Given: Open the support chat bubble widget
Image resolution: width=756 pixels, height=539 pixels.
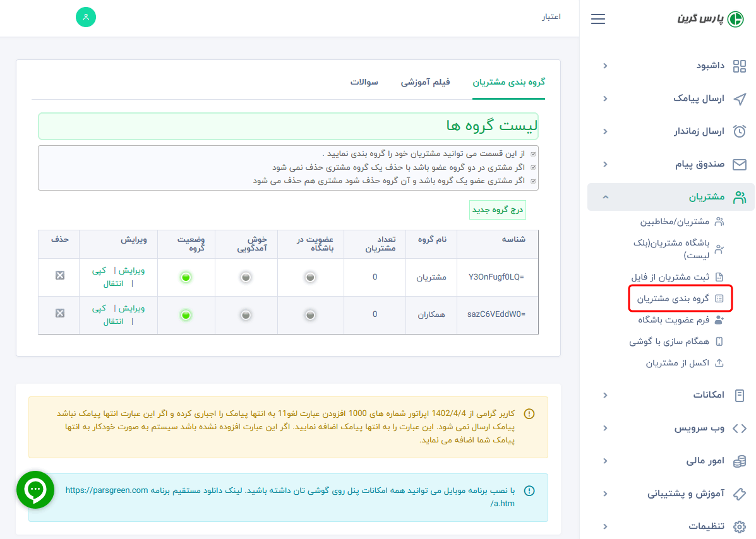Looking at the screenshot, I should (35, 490).
